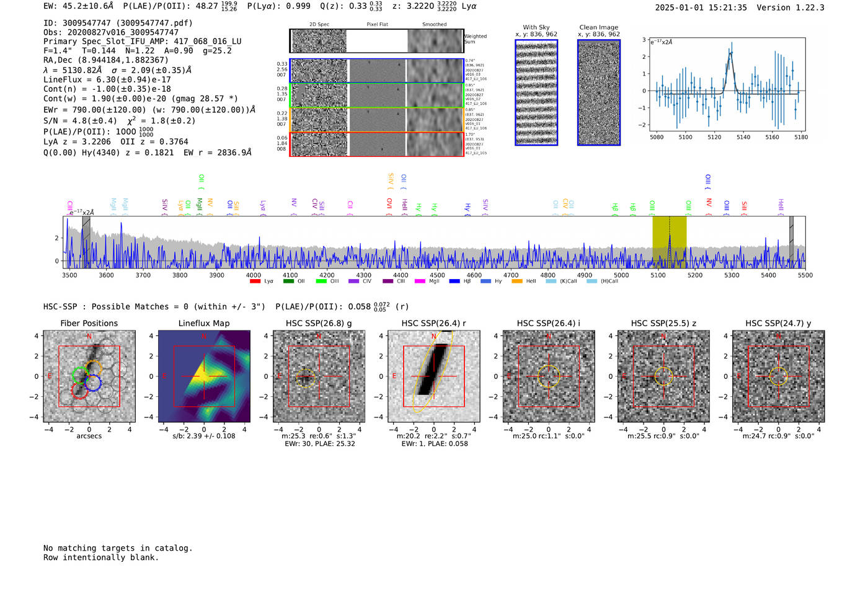Click the orange fiber circle in Fiber Positions
The image size is (868, 591).
click(94, 368)
